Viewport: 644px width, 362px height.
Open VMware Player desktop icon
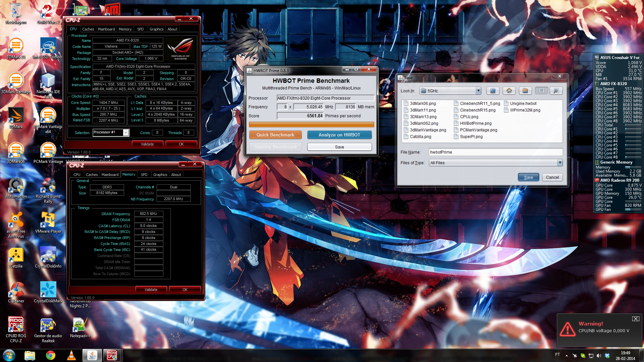pyautogui.click(x=48, y=223)
